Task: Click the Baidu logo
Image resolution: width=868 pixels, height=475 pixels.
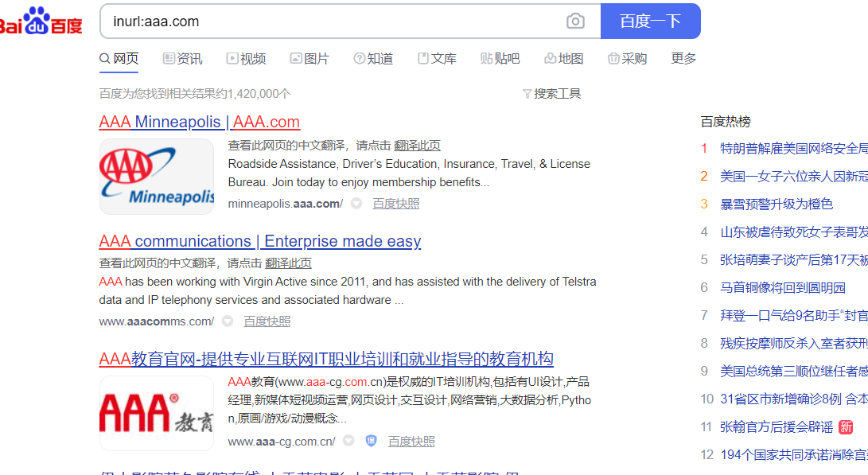Action: click(x=40, y=21)
